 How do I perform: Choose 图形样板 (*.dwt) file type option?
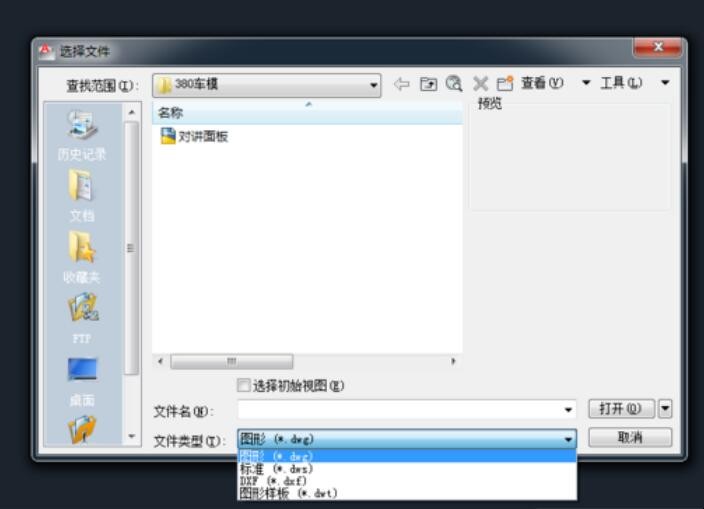pos(288,492)
